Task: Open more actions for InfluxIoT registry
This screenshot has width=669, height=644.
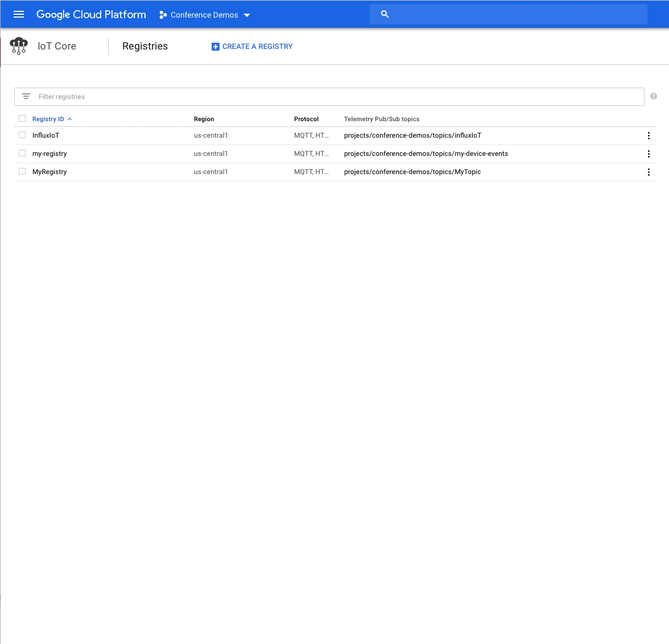Action: point(649,135)
